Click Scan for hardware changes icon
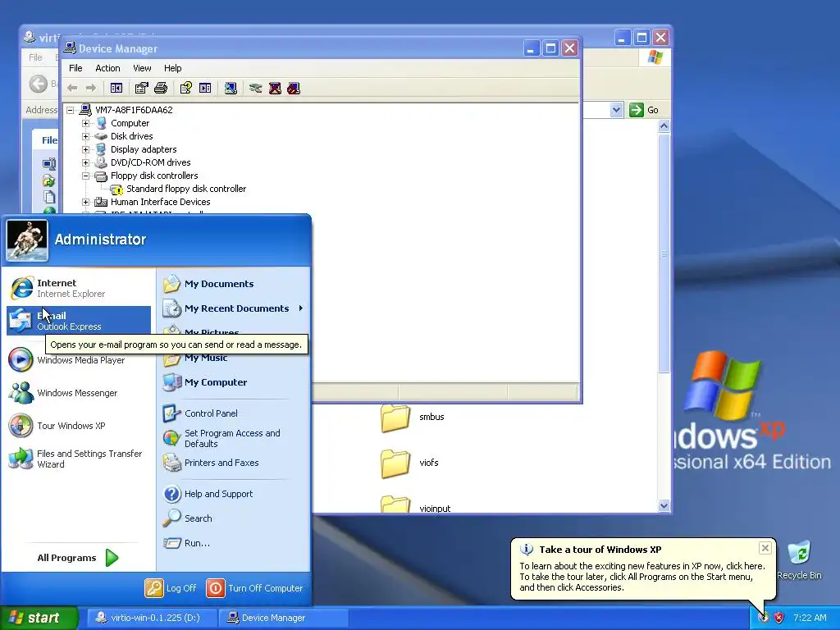Screen dimensions: 840x630 (231, 88)
